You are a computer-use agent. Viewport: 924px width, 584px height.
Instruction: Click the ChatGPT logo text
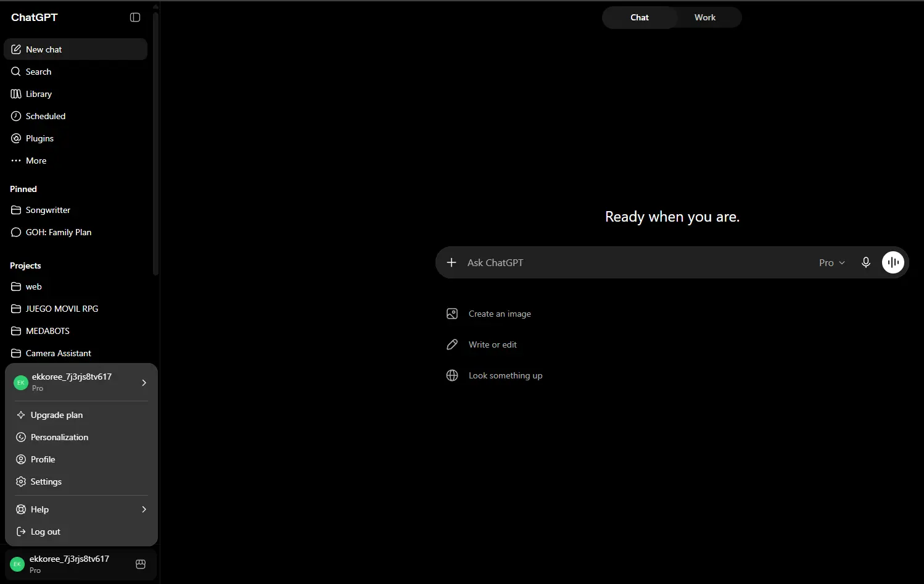pyautogui.click(x=35, y=17)
